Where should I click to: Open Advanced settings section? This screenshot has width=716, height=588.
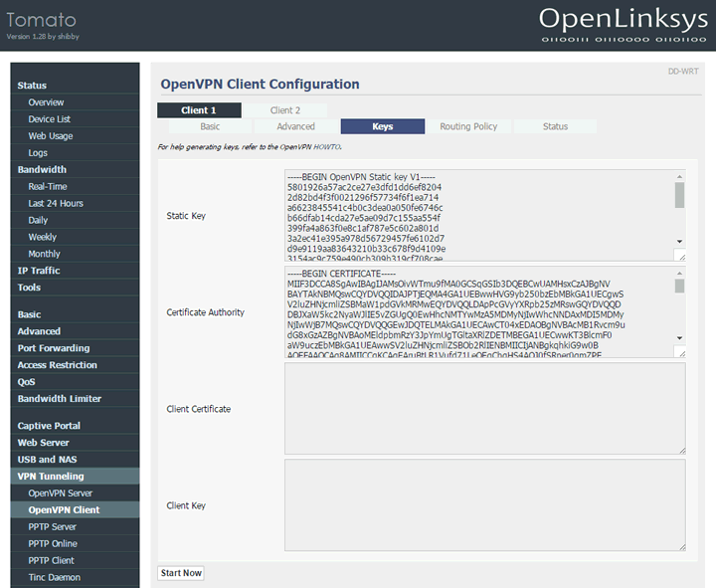(75, 331)
